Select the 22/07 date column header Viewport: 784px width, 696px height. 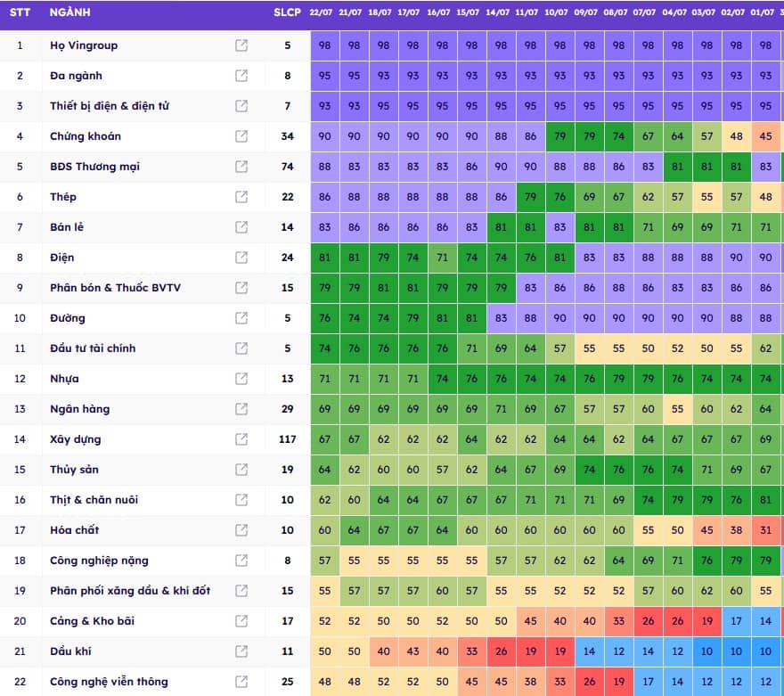tap(321, 12)
